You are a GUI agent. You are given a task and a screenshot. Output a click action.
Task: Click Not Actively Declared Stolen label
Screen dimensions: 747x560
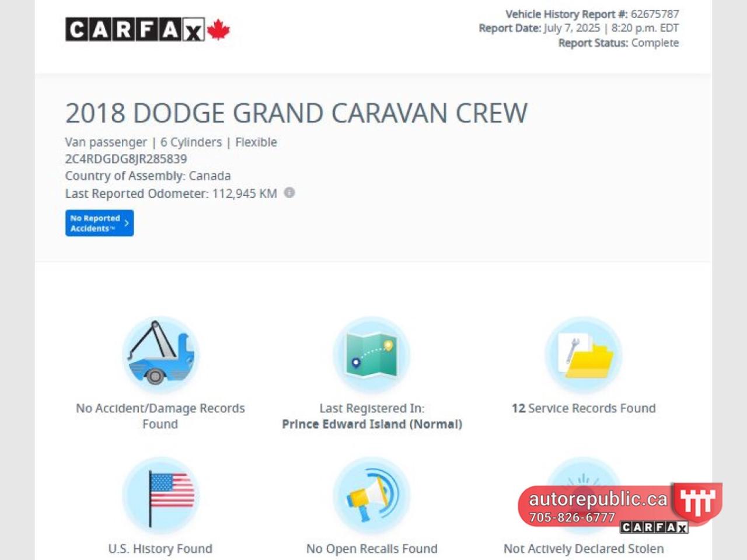pos(584,549)
